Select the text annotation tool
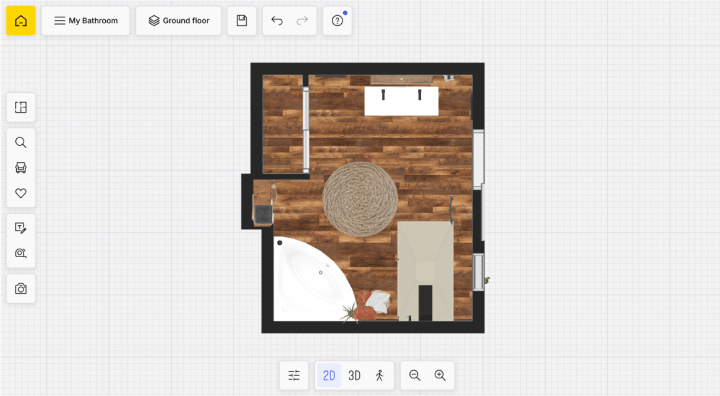This screenshot has height=396, width=720. (21, 228)
